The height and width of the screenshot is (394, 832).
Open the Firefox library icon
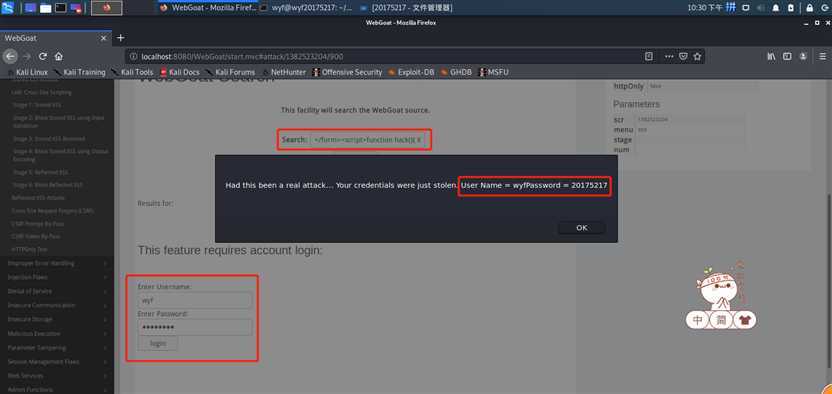772,56
